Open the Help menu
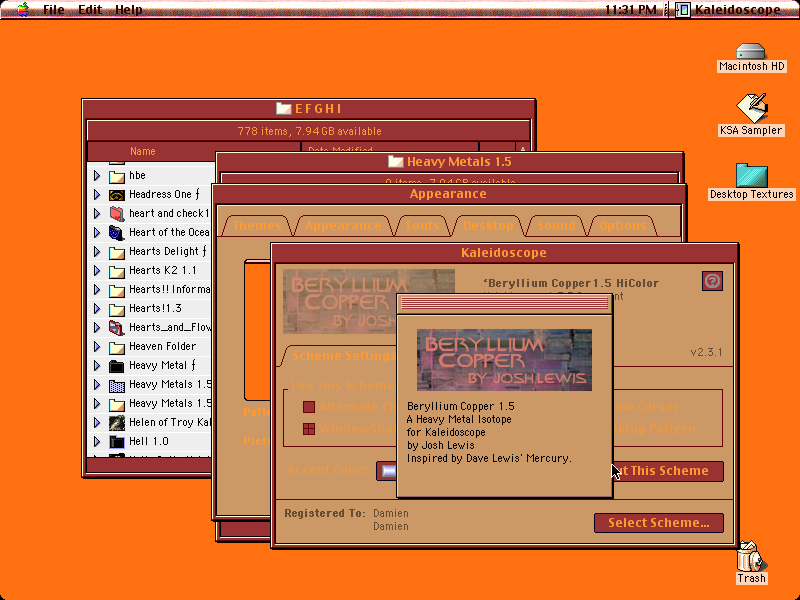This screenshot has height=600, width=800. [129, 9]
